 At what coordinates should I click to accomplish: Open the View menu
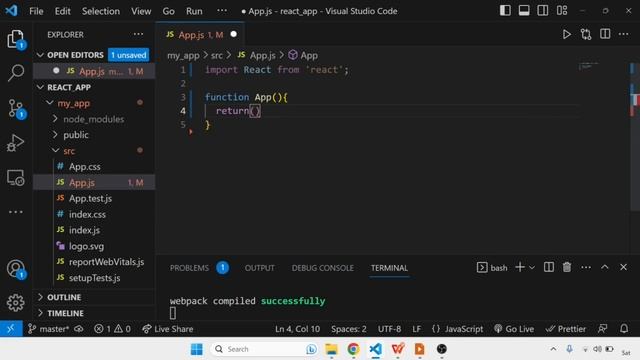[x=141, y=11]
